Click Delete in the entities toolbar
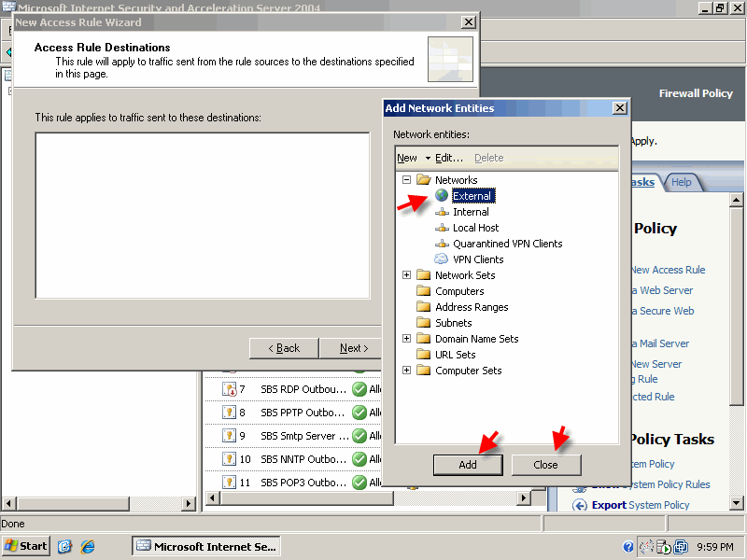747x560 pixels. tap(488, 158)
